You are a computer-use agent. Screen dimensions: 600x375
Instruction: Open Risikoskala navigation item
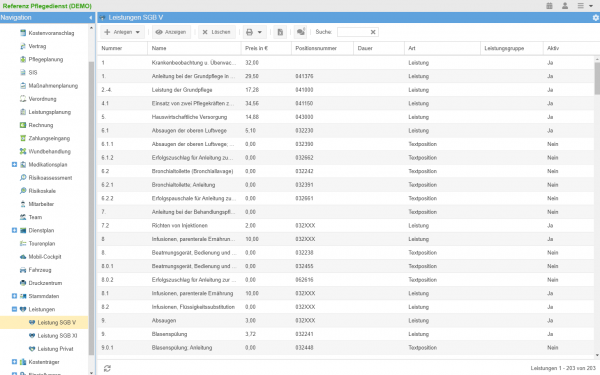(x=38, y=191)
